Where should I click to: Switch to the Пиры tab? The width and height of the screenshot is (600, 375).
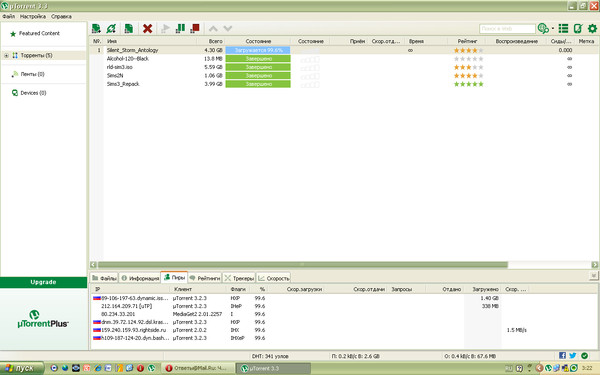(174, 278)
